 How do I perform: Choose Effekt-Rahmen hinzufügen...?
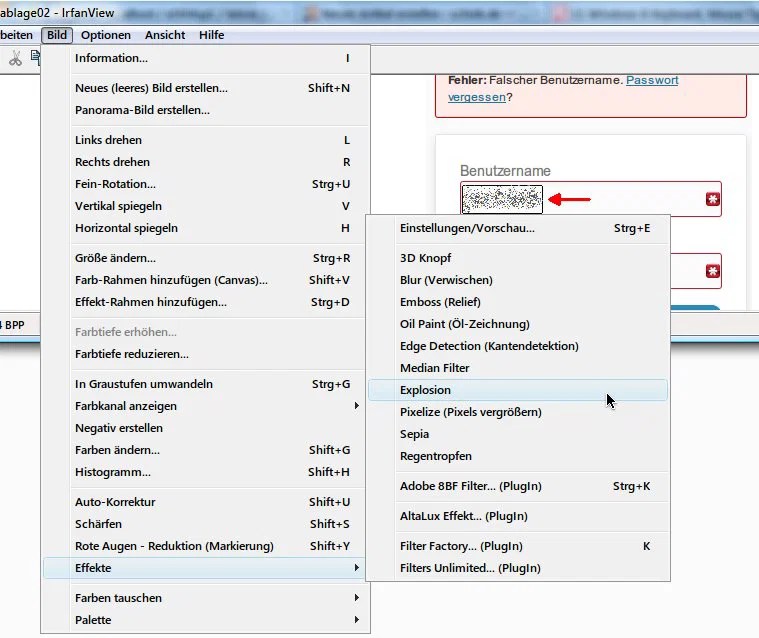click(x=206, y=302)
